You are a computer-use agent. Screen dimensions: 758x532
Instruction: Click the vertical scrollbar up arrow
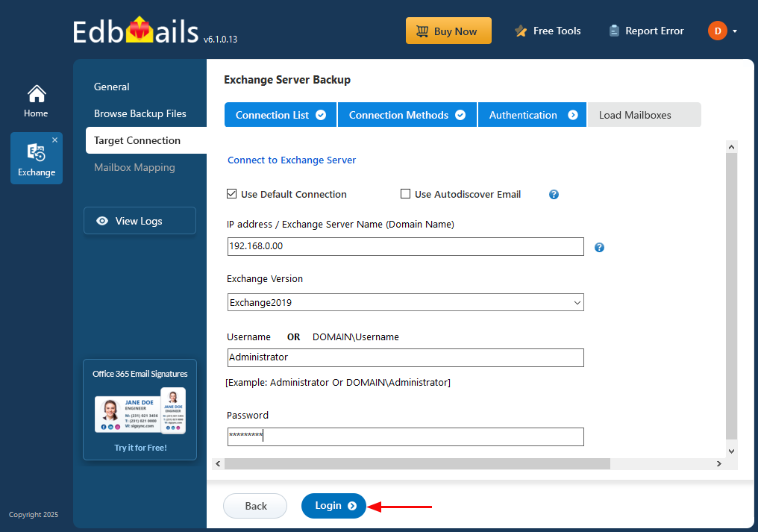tap(731, 147)
